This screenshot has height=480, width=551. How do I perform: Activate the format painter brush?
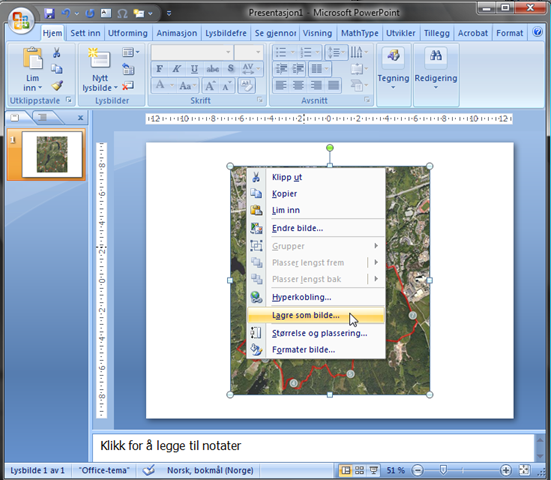(x=57, y=85)
